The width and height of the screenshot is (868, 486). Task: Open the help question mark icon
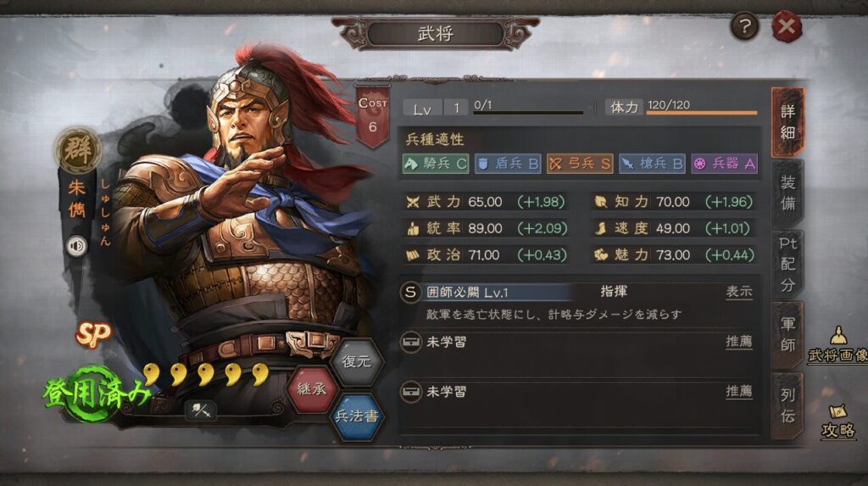(x=744, y=26)
